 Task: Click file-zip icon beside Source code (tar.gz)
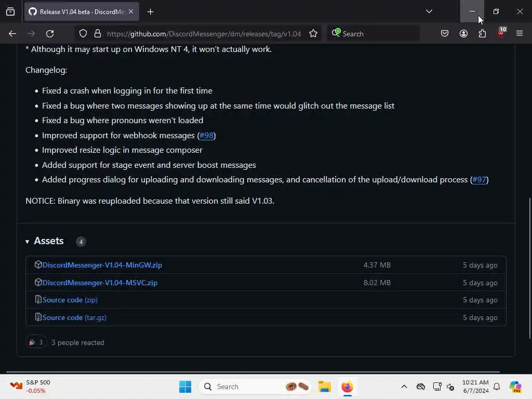coord(38,317)
